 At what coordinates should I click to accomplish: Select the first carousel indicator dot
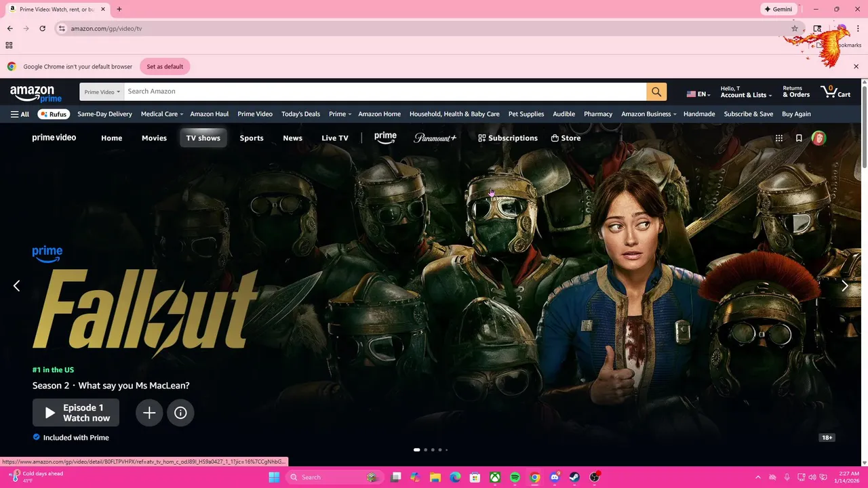(416, 449)
